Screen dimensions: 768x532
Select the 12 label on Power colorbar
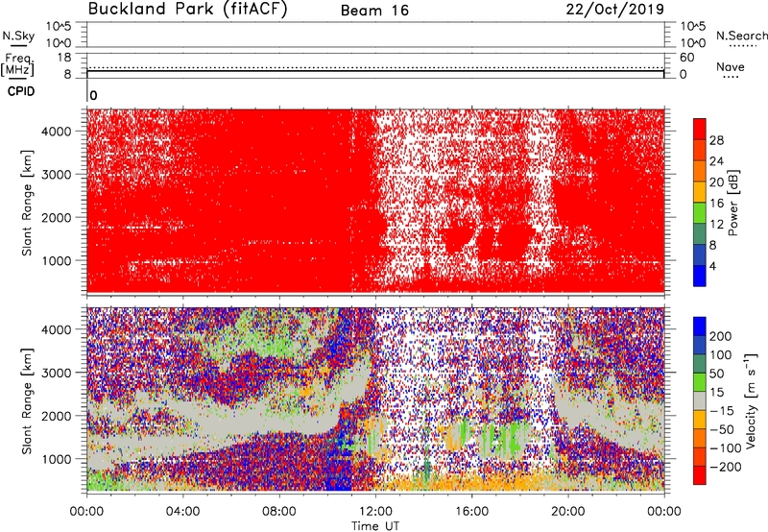(x=716, y=225)
